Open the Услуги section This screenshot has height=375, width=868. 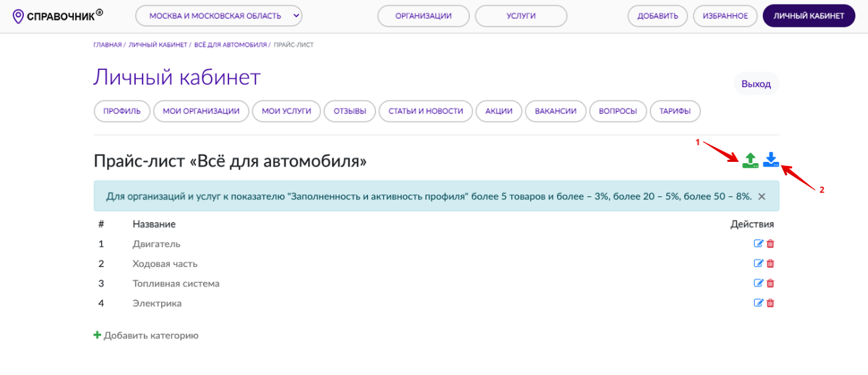pos(521,16)
